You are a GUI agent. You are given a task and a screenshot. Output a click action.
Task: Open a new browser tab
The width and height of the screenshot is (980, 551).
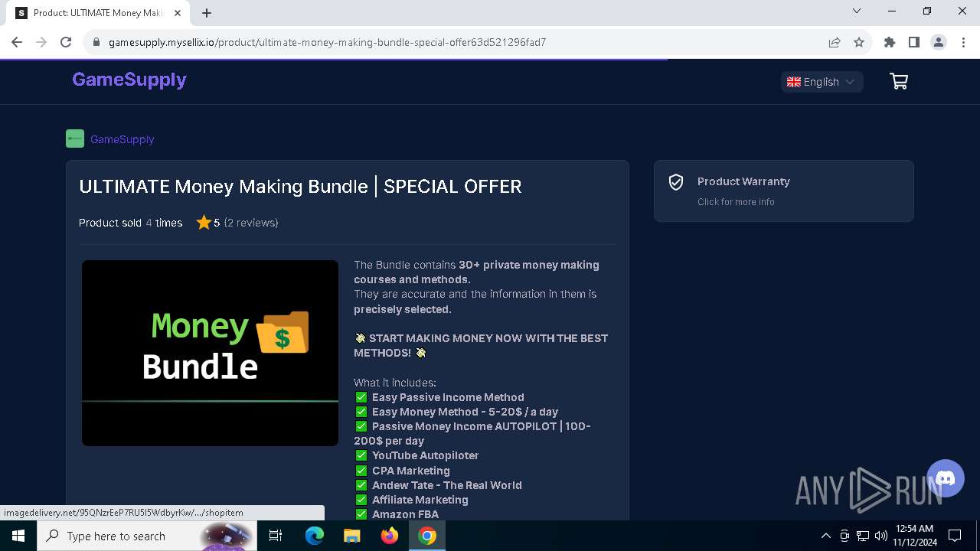[x=207, y=12]
